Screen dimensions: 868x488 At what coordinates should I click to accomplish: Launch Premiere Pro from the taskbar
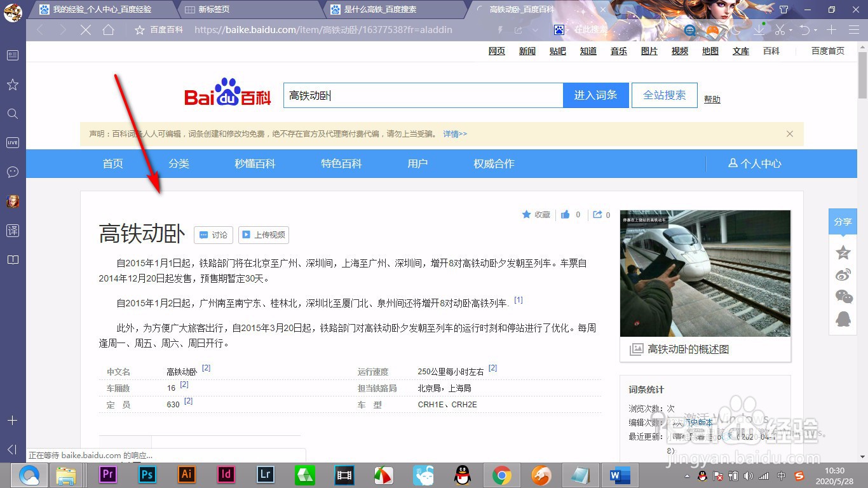point(108,475)
